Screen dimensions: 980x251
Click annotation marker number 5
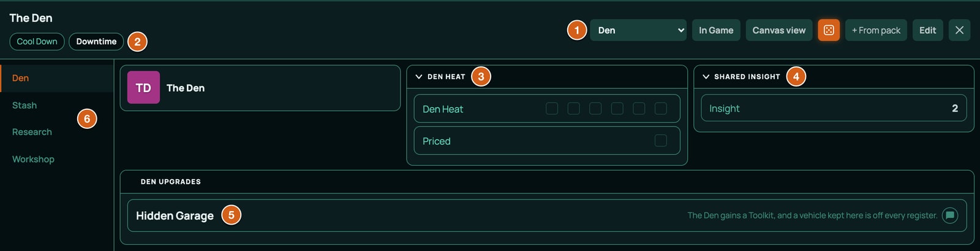click(232, 215)
